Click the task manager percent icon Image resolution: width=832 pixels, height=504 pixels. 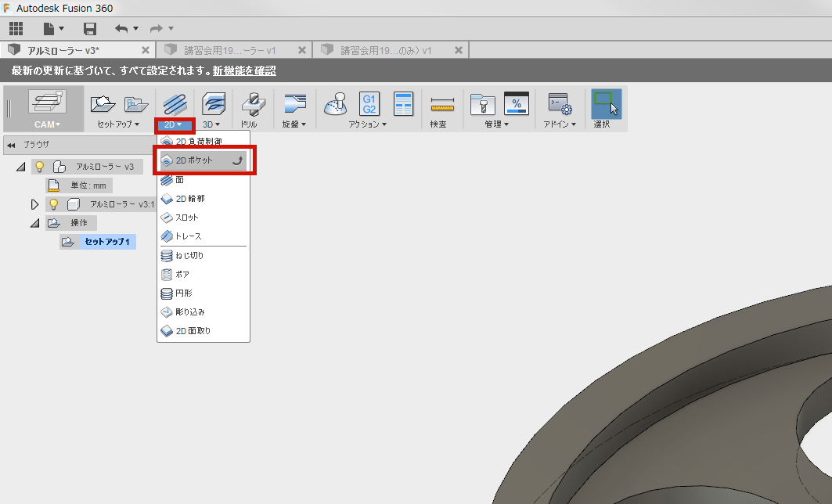click(x=517, y=103)
